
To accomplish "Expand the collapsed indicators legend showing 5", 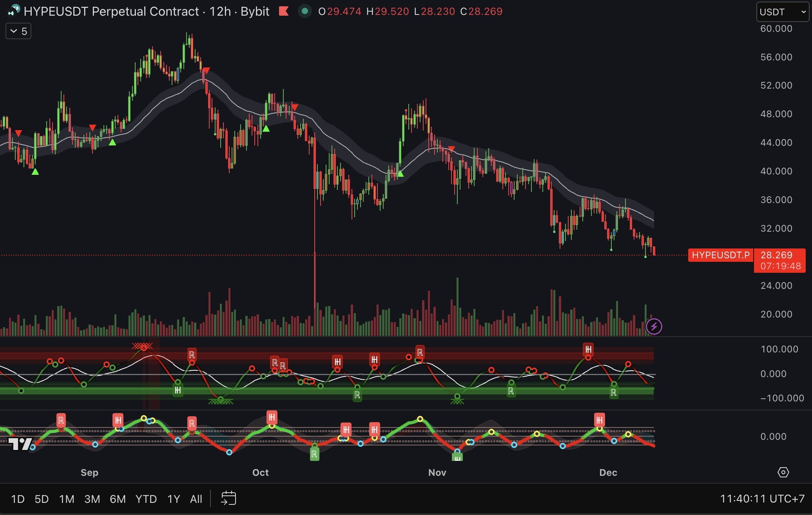I will (18, 31).
